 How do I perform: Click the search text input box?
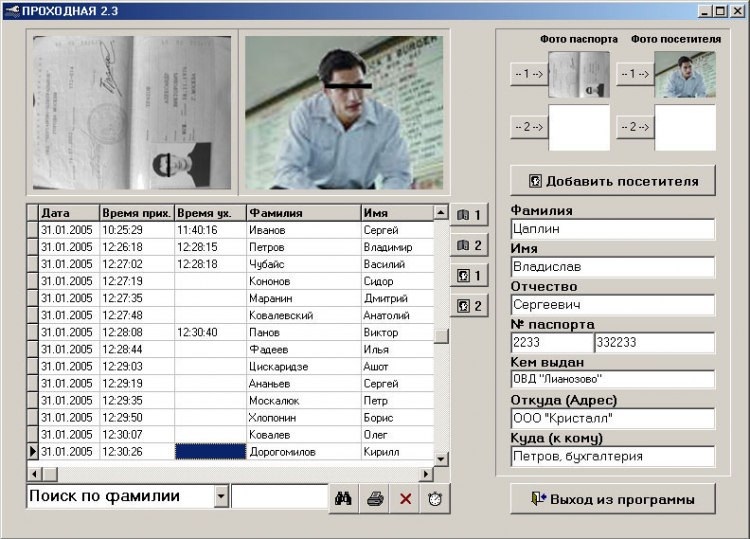click(x=280, y=496)
